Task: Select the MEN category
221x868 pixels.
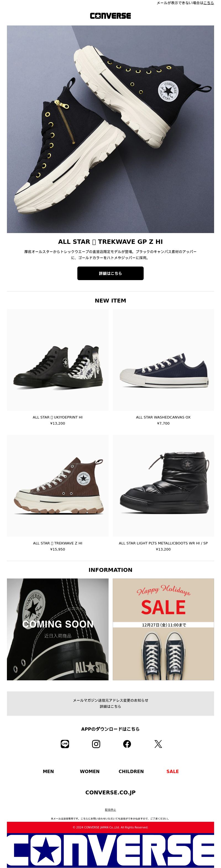Action: coord(48,771)
